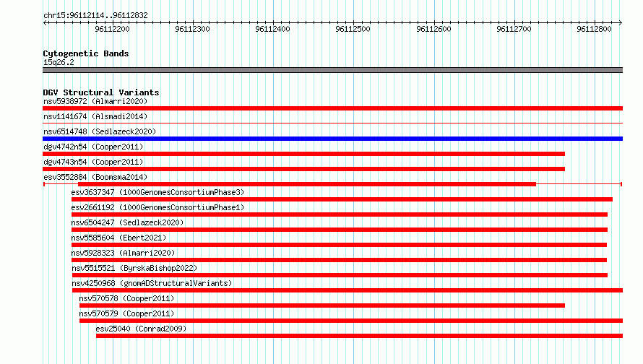643x364 pixels.
Task: Select the esv2661192 red bar
Action: (x=340, y=214)
